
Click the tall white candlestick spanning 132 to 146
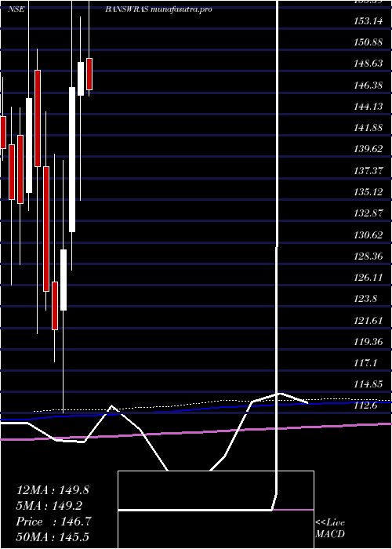click(72, 159)
